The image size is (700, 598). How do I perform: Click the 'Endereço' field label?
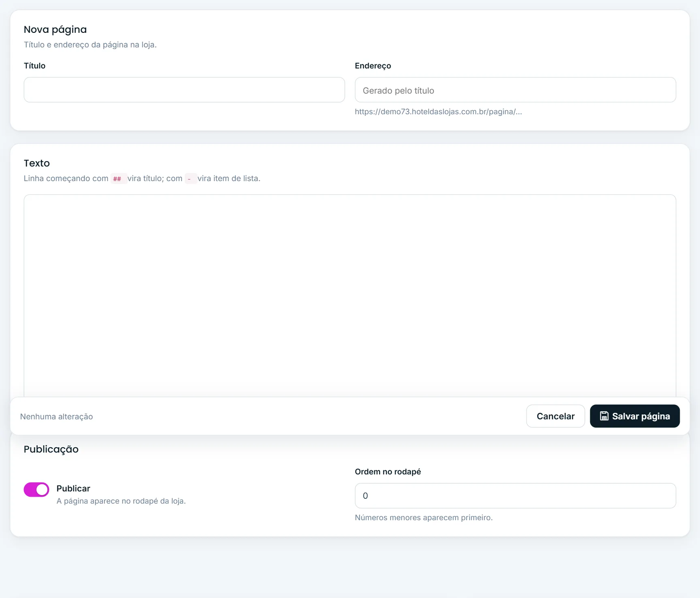[373, 66]
